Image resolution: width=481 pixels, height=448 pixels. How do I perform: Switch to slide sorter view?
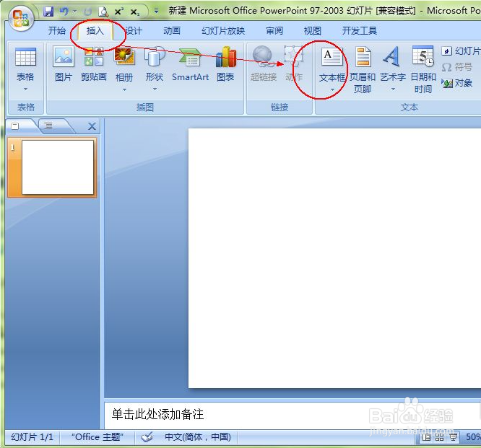tap(439, 437)
